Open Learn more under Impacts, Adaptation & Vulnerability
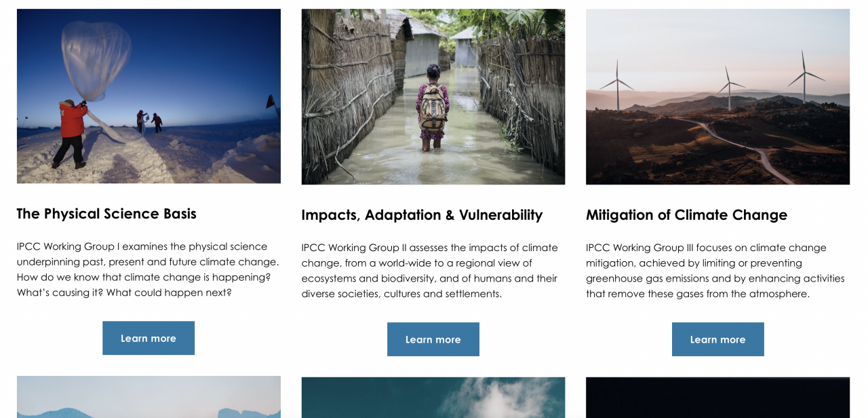868x418 pixels. pos(433,339)
